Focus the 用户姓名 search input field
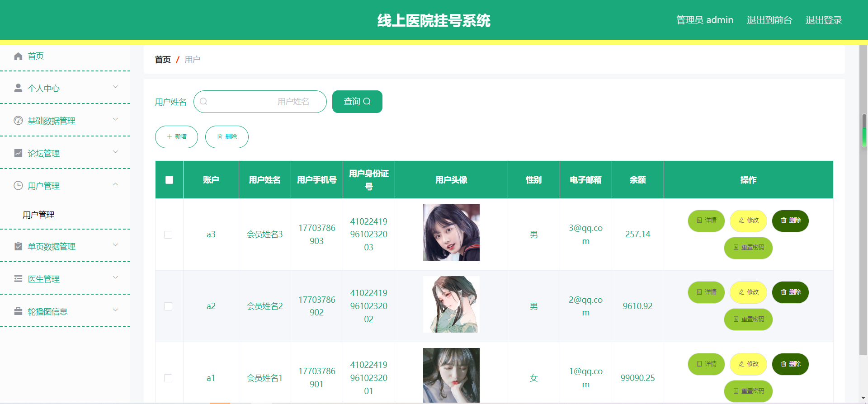The height and width of the screenshot is (404, 868). point(260,102)
